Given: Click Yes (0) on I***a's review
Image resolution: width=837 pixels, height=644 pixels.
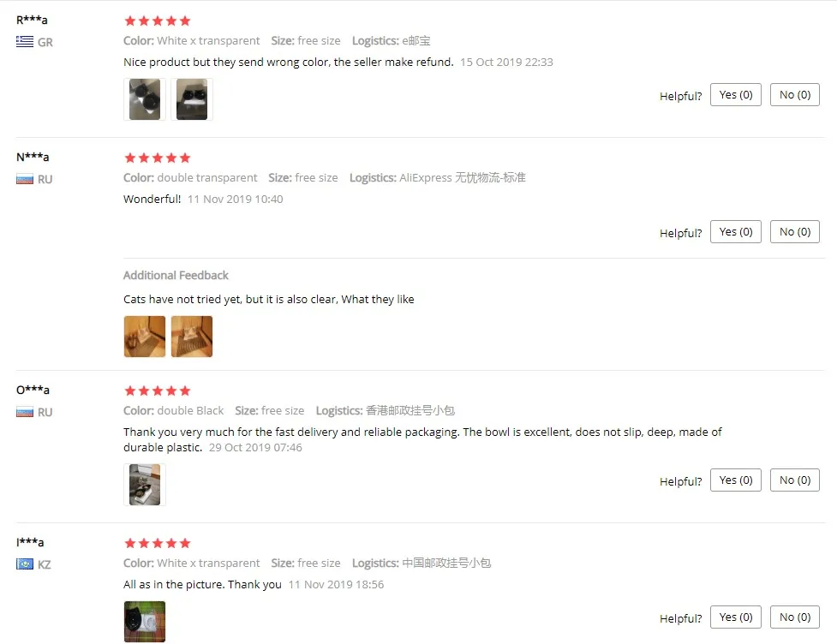Looking at the screenshot, I should coord(736,617).
